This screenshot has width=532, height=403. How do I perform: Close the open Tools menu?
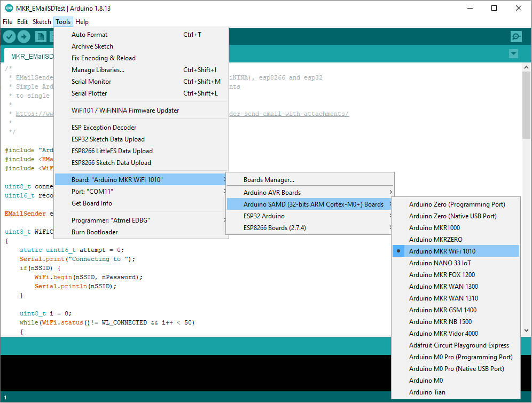coord(63,22)
